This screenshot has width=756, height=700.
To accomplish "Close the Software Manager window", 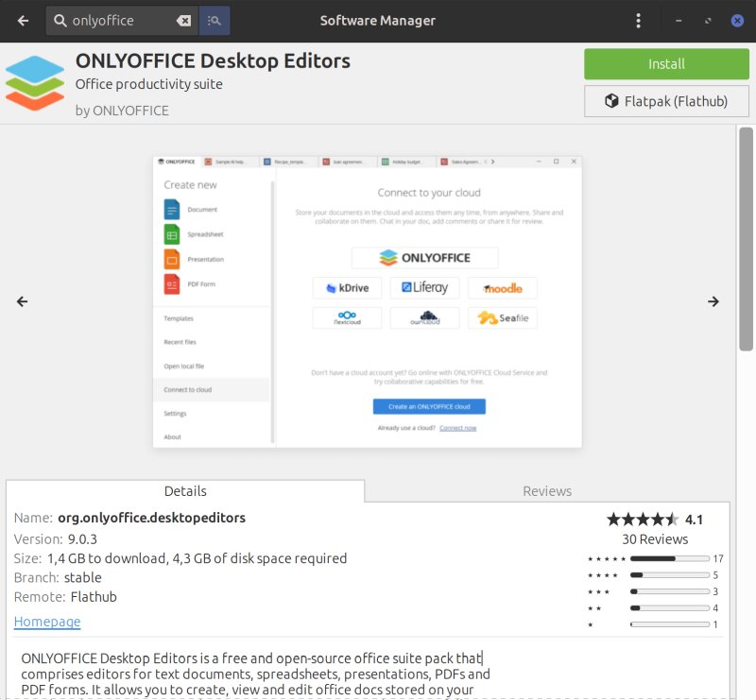I will (737, 21).
